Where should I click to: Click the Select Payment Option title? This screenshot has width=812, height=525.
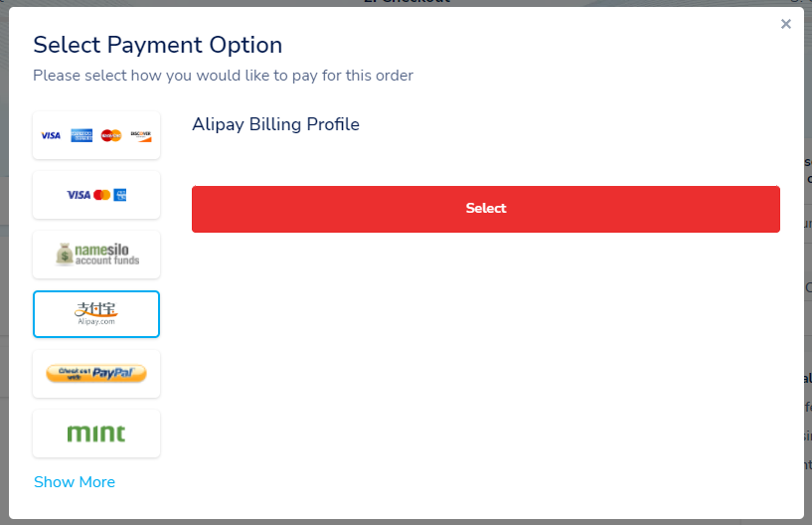pos(157,45)
